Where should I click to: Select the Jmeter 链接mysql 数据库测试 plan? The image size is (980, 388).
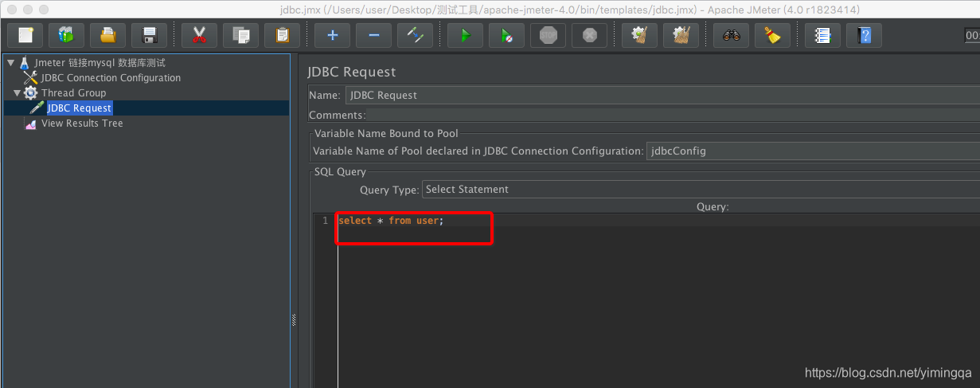coord(100,63)
